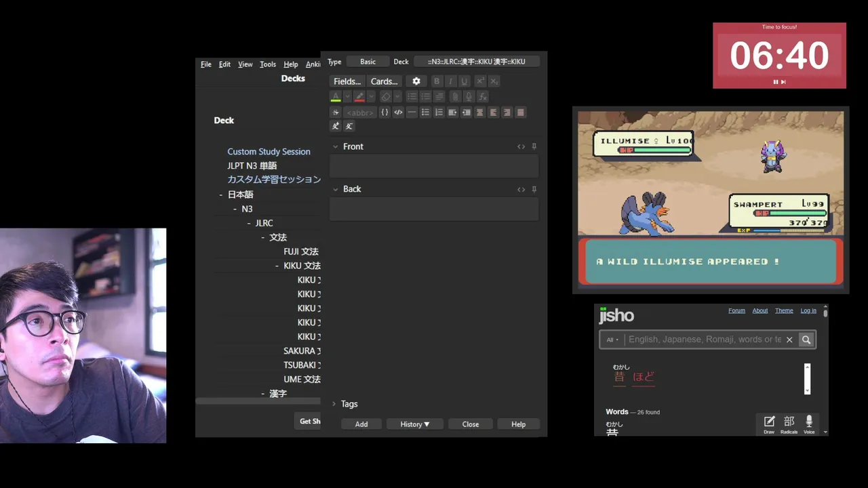Image resolution: width=868 pixels, height=488 pixels.
Task: Open Anki View menu
Action: click(x=245, y=64)
